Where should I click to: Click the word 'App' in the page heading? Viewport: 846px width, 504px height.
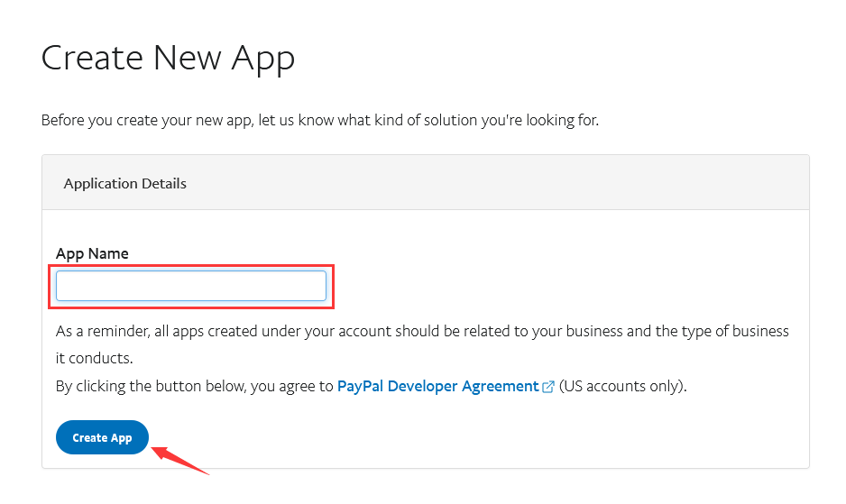[263, 59]
